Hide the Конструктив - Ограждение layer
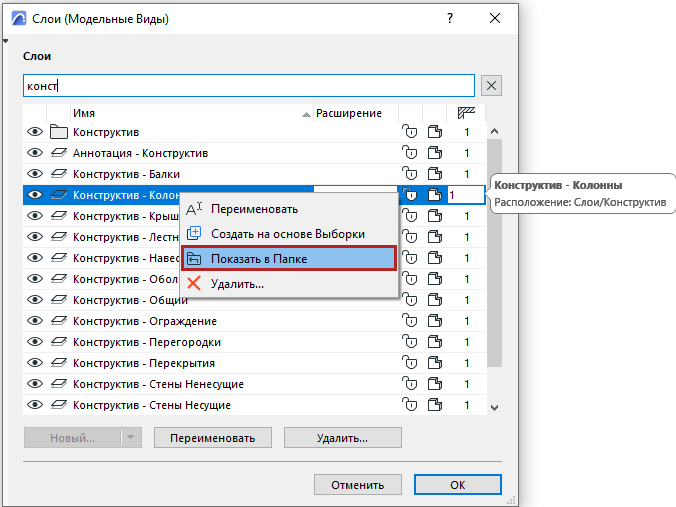 point(35,321)
